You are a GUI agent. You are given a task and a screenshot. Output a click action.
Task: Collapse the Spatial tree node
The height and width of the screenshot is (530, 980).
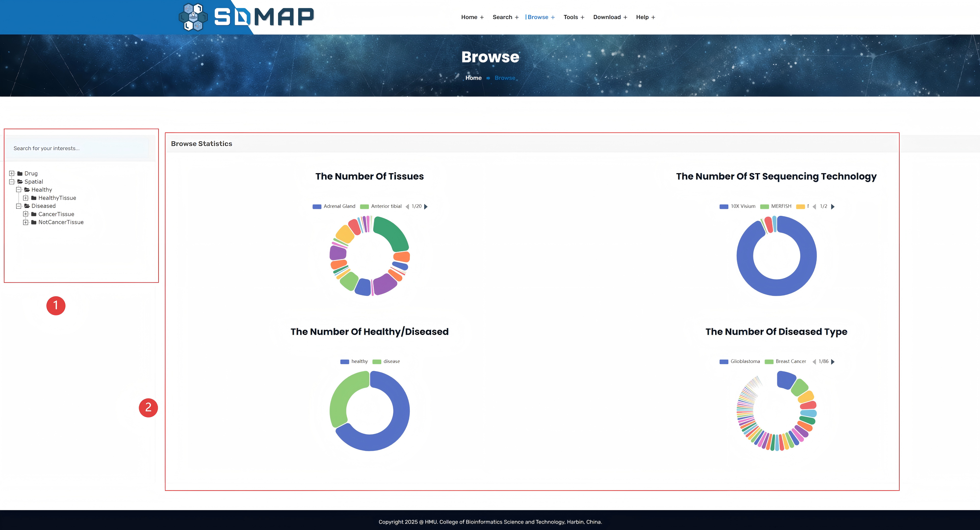12,182
